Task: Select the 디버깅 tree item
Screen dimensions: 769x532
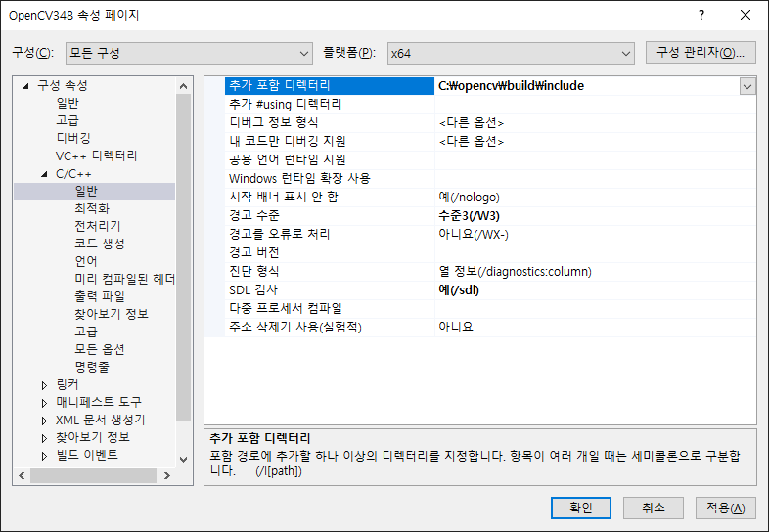Action: point(73,138)
